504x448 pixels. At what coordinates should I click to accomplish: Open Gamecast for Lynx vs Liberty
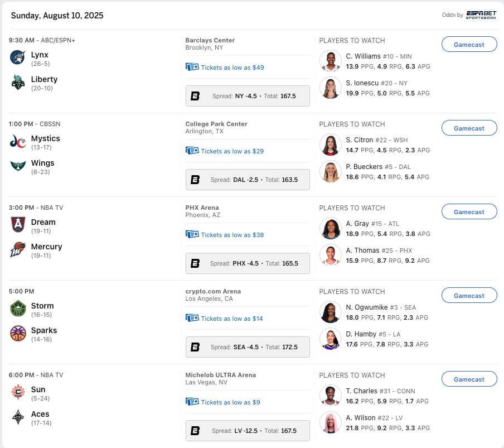469,45
